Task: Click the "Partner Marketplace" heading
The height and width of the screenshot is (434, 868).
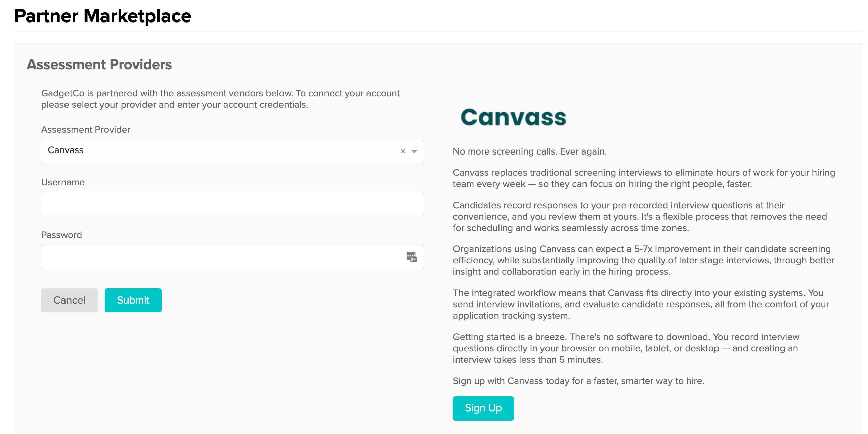Action: coord(103,15)
